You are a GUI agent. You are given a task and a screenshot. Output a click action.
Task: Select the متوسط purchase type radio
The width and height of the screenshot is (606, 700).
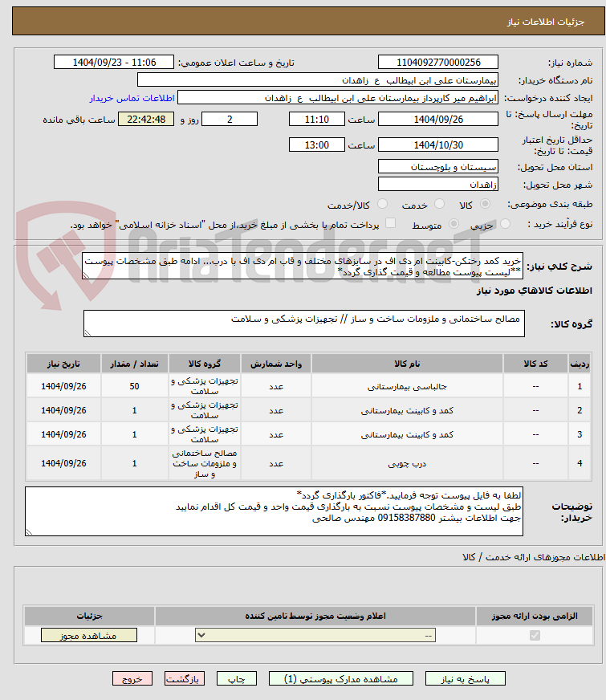click(x=453, y=224)
